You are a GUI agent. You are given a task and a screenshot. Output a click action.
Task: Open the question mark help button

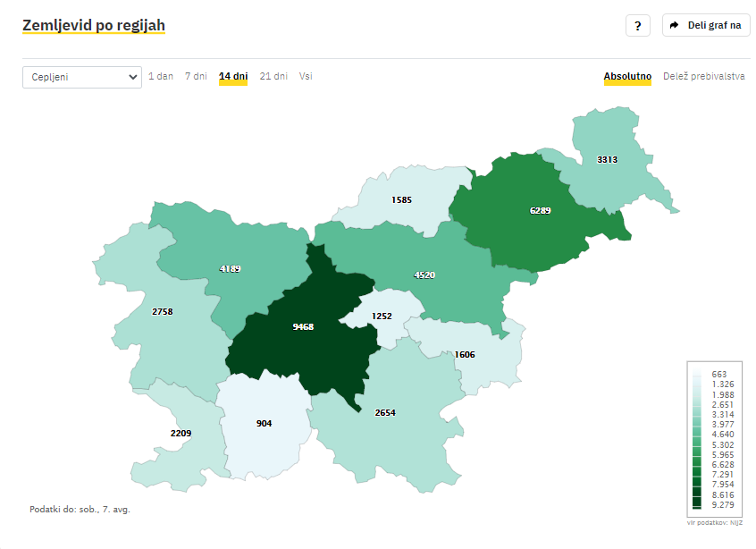tap(637, 26)
